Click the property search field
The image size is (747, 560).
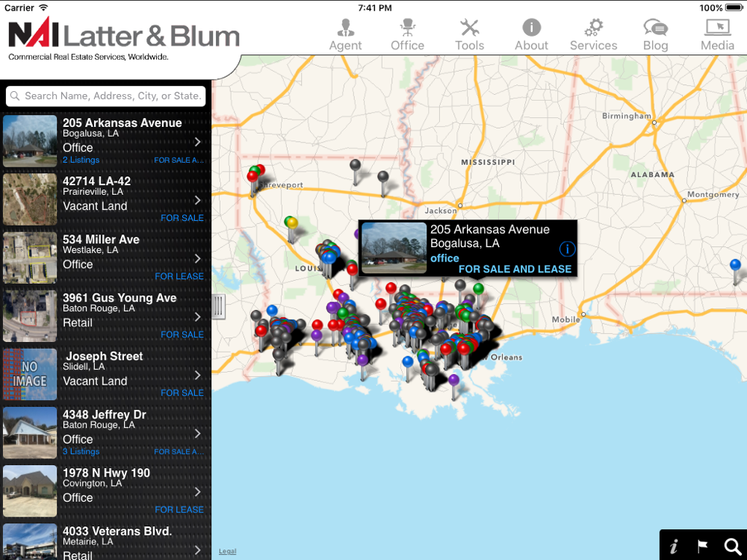pyautogui.click(x=106, y=96)
